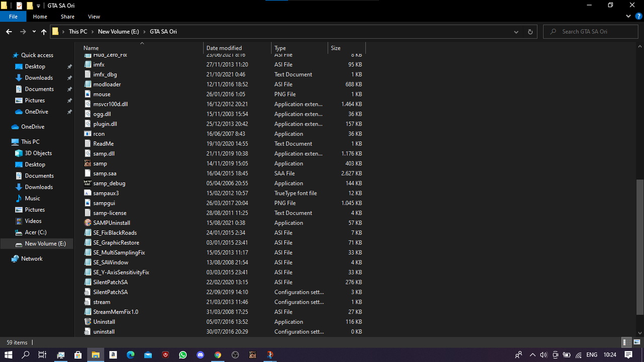Expand the chevron after New Volume (E:) breadcrumb
This screenshot has width=644, height=362.
click(144, 32)
